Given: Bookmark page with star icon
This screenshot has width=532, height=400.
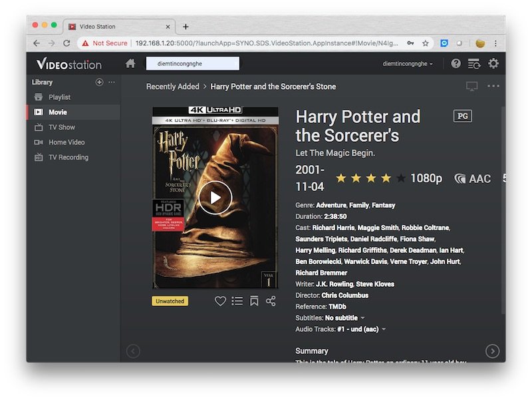Looking at the screenshot, I should point(426,43).
